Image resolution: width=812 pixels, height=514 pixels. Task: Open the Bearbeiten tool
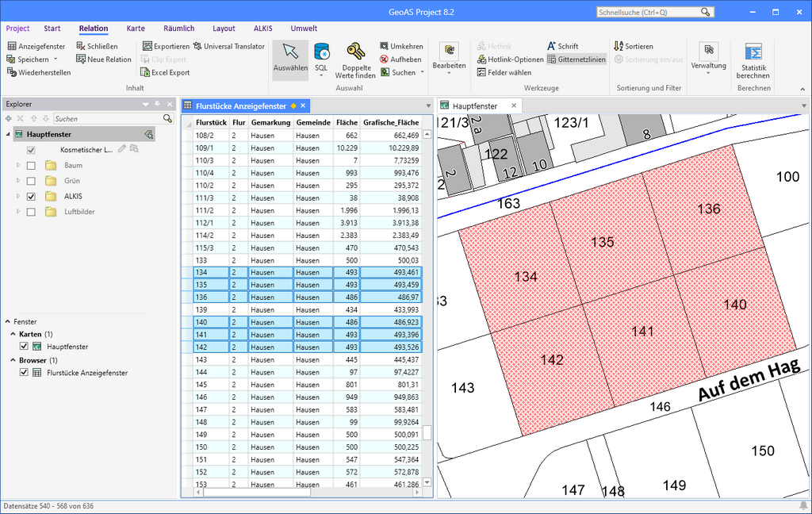point(449,59)
